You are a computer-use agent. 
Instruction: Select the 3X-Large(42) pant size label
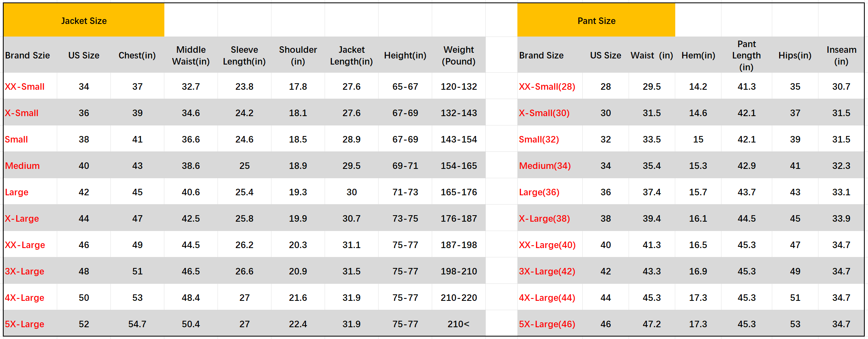click(547, 271)
